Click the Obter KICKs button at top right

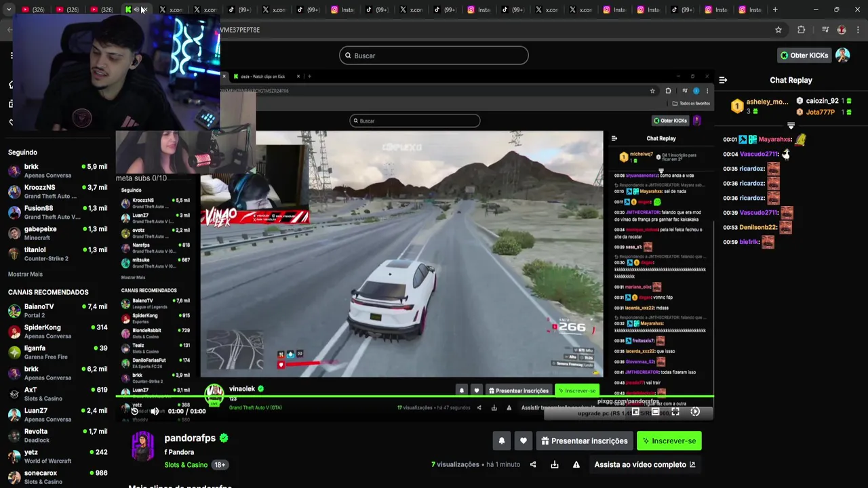(x=804, y=56)
